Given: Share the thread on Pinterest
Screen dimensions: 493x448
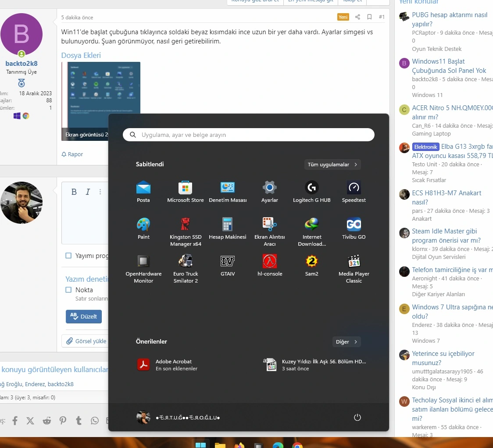Looking at the screenshot, I should pyautogui.click(x=63, y=421).
